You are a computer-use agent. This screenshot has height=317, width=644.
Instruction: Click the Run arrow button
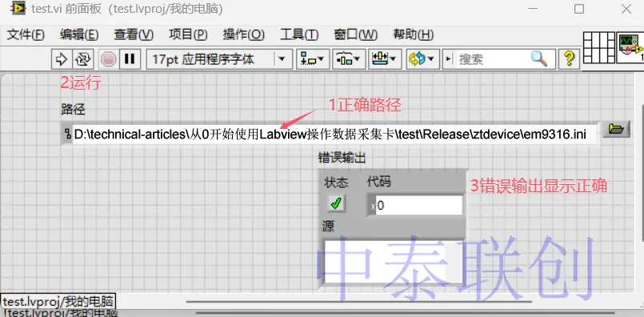pos(62,59)
